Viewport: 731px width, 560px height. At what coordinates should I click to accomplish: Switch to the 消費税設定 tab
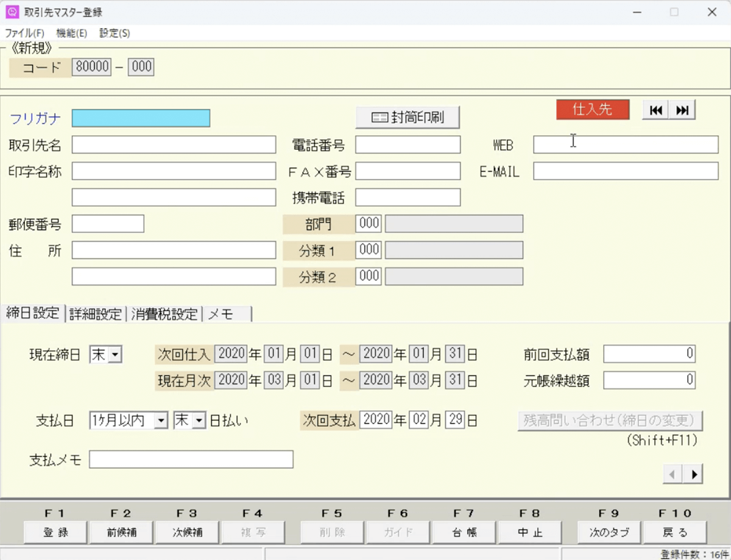pyautogui.click(x=164, y=314)
